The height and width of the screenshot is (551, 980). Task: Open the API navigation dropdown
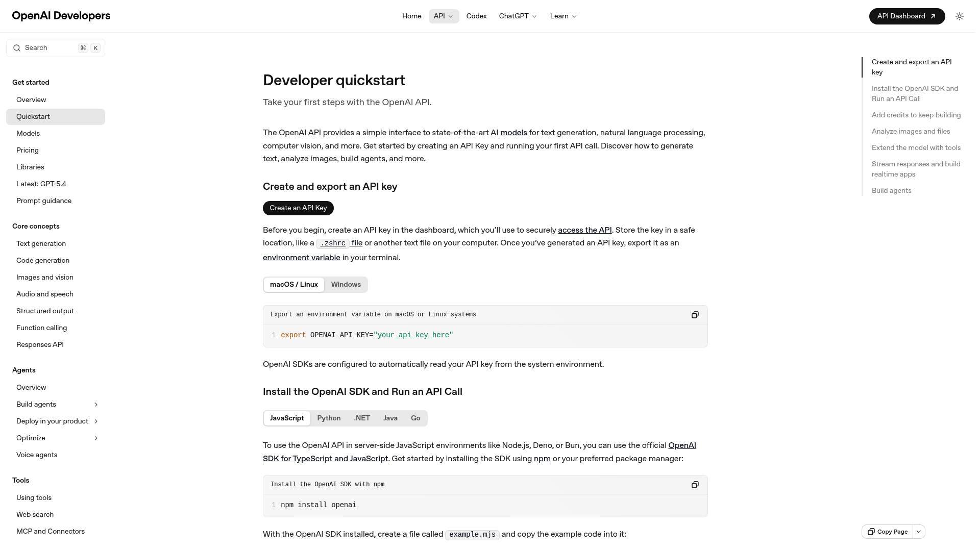pos(443,16)
